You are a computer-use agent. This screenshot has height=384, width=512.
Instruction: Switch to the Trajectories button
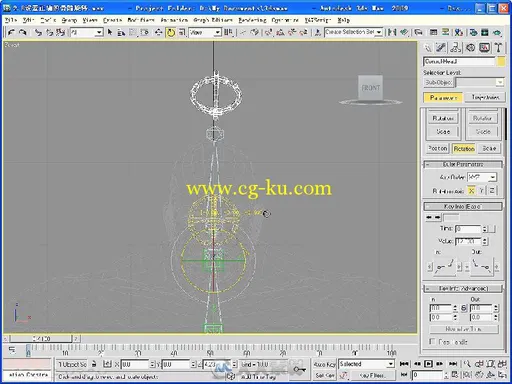pyautogui.click(x=485, y=98)
